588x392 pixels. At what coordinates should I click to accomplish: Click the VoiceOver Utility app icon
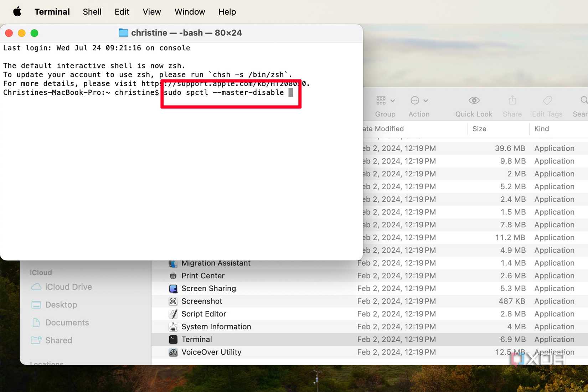coord(174,352)
